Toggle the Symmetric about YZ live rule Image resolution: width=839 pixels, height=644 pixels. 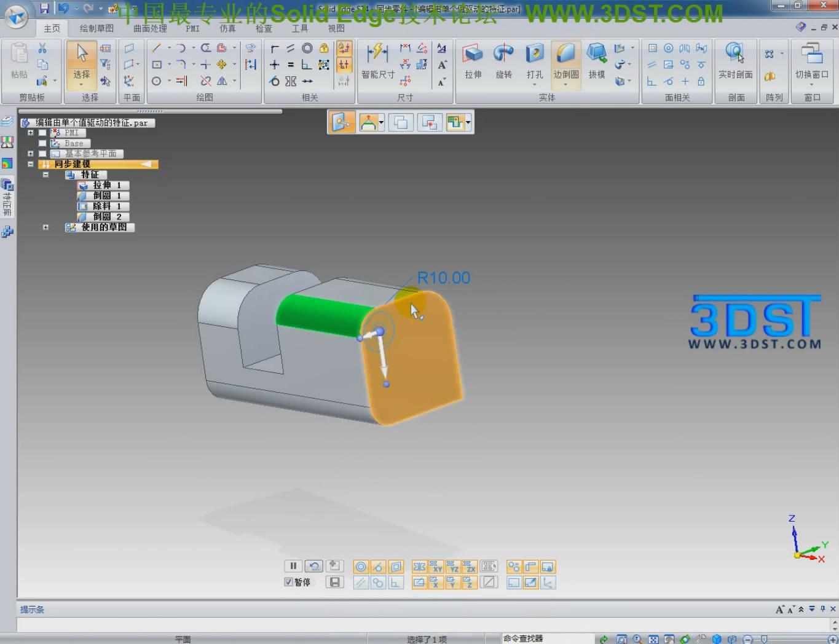pyautogui.click(x=453, y=567)
